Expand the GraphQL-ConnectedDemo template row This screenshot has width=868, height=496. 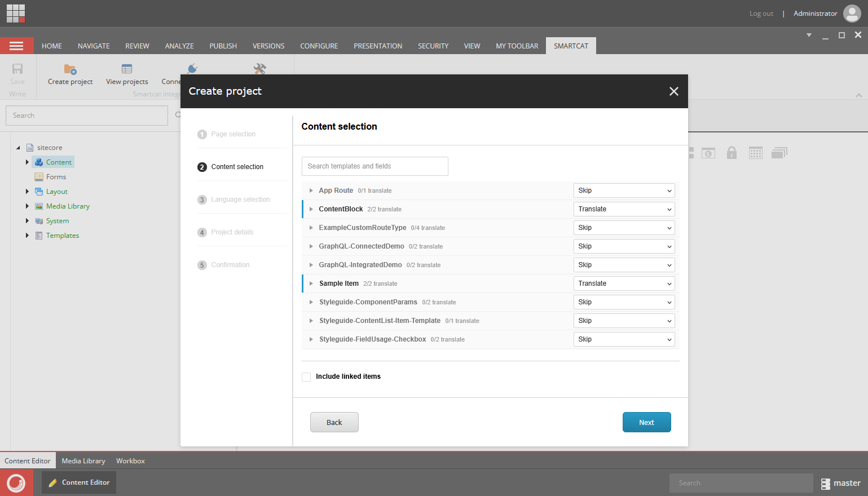pos(311,246)
